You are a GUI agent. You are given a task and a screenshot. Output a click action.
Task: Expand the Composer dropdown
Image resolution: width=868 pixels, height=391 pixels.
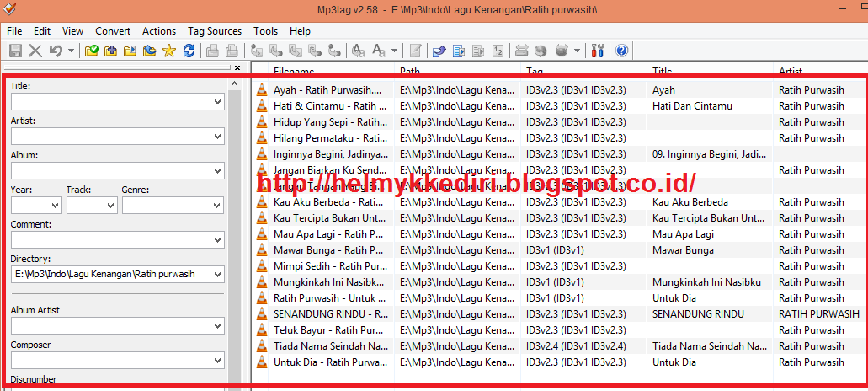pyautogui.click(x=217, y=361)
